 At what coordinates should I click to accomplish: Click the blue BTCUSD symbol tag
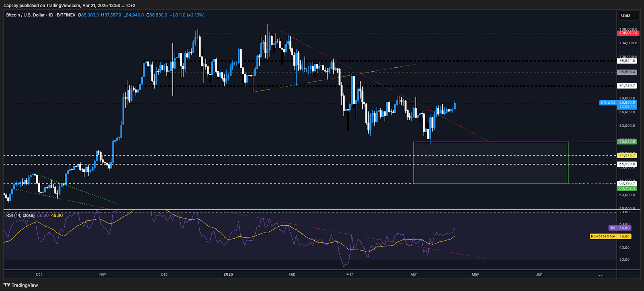(607, 103)
